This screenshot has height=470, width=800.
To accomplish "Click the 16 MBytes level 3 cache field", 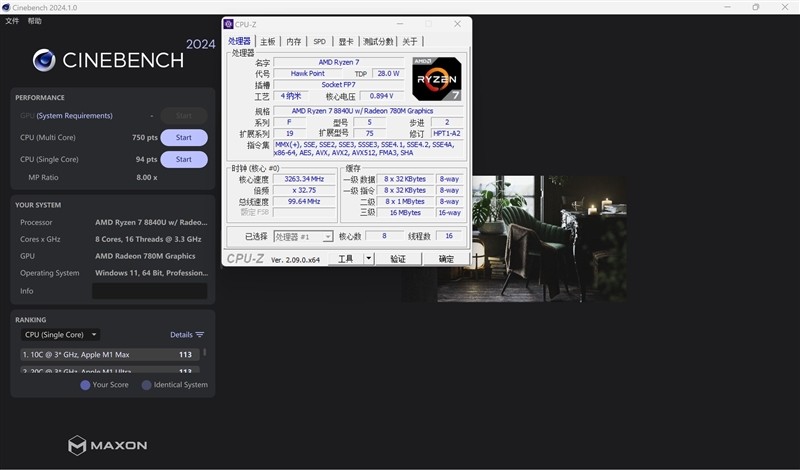I will point(405,213).
